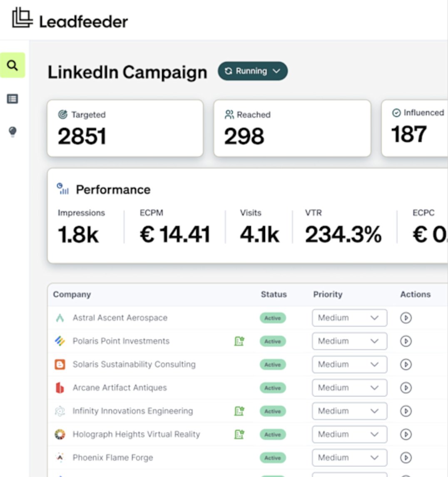This screenshot has height=477, width=448.
Task: Open Polaris Point Investments company name
Action: pos(121,341)
